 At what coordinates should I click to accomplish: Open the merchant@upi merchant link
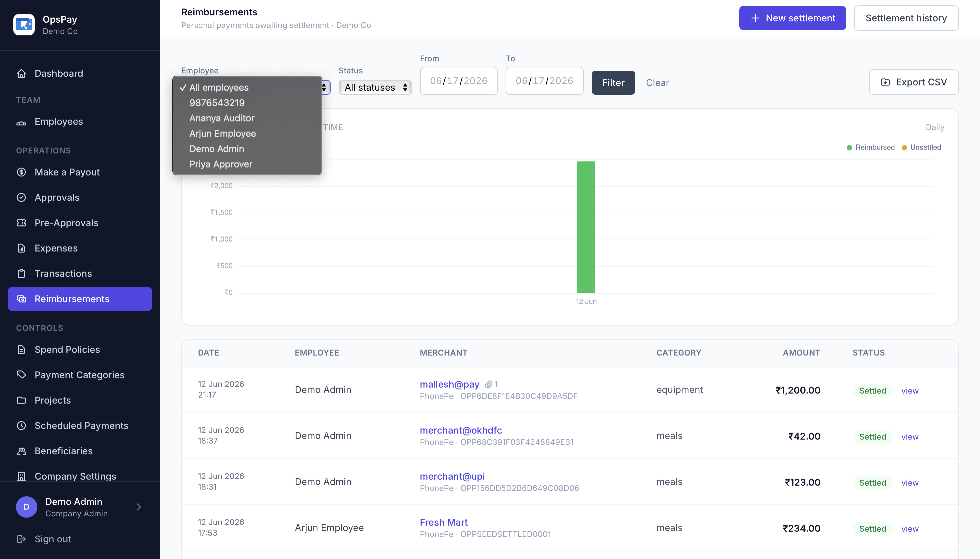452,477
